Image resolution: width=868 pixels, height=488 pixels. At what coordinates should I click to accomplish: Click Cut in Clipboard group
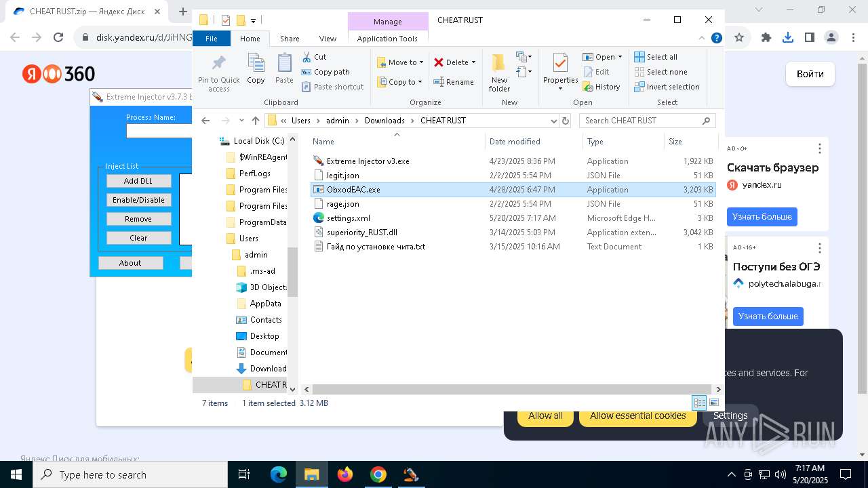pyautogui.click(x=314, y=57)
